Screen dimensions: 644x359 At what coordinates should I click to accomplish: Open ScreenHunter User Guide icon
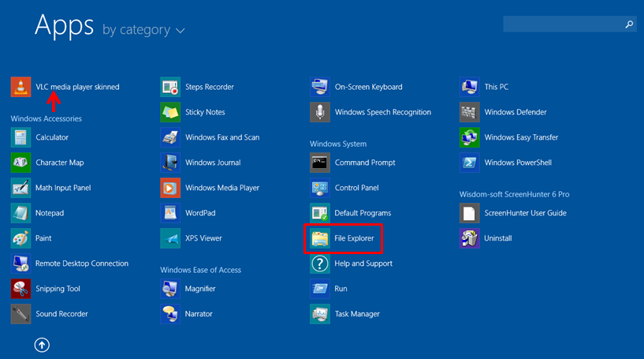pyautogui.click(x=470, y=213)
